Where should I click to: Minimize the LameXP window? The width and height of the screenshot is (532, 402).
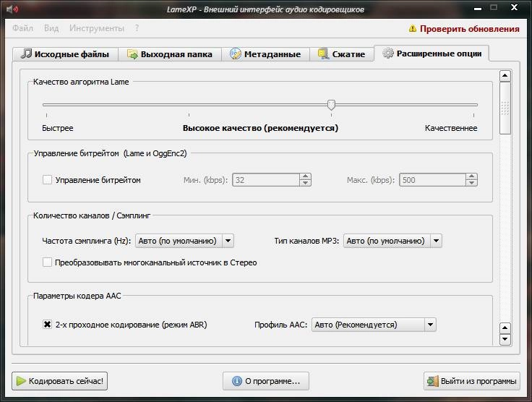pos(478,8)
